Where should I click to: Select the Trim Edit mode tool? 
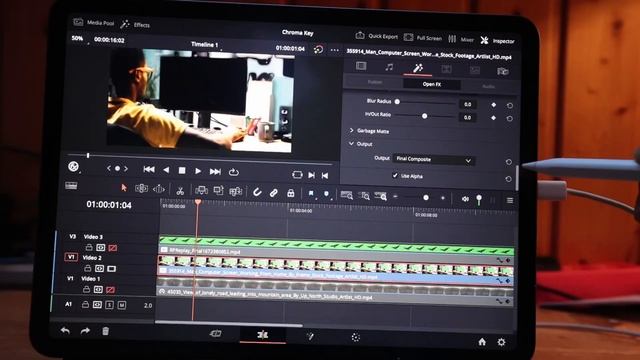[141, 188]
